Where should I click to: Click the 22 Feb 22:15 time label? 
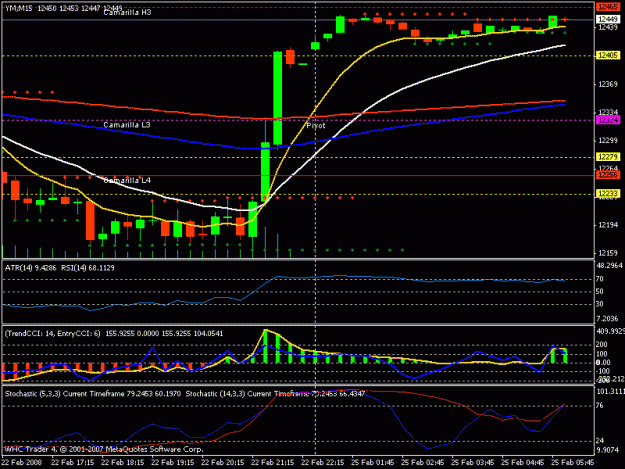click(x=322, y=463)
